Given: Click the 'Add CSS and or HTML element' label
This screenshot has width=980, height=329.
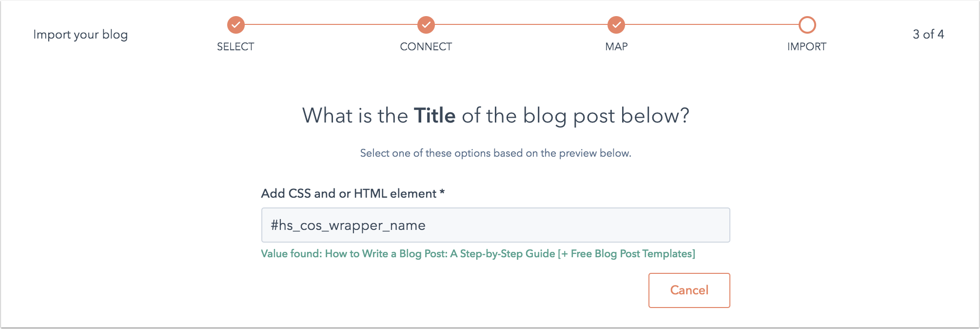Looking at the screenshot, I should click(x=349, y=194).
